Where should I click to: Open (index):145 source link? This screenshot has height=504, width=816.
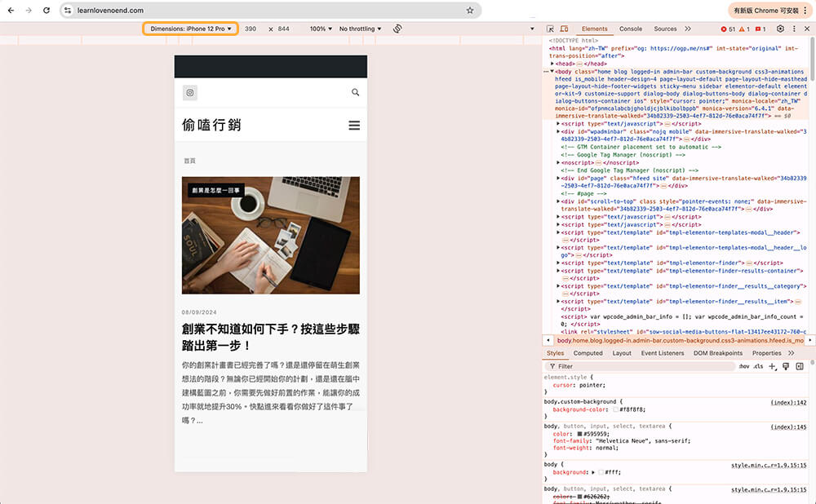[788, 427]
